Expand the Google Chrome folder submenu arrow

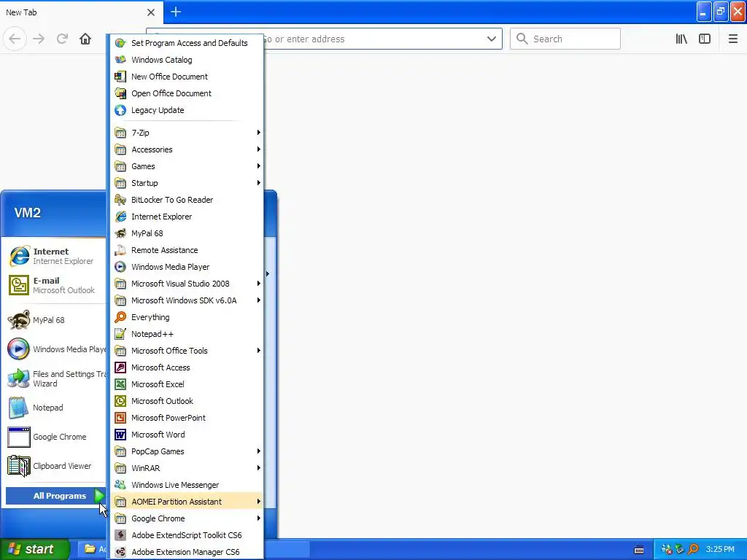click(x=259, y=518)
